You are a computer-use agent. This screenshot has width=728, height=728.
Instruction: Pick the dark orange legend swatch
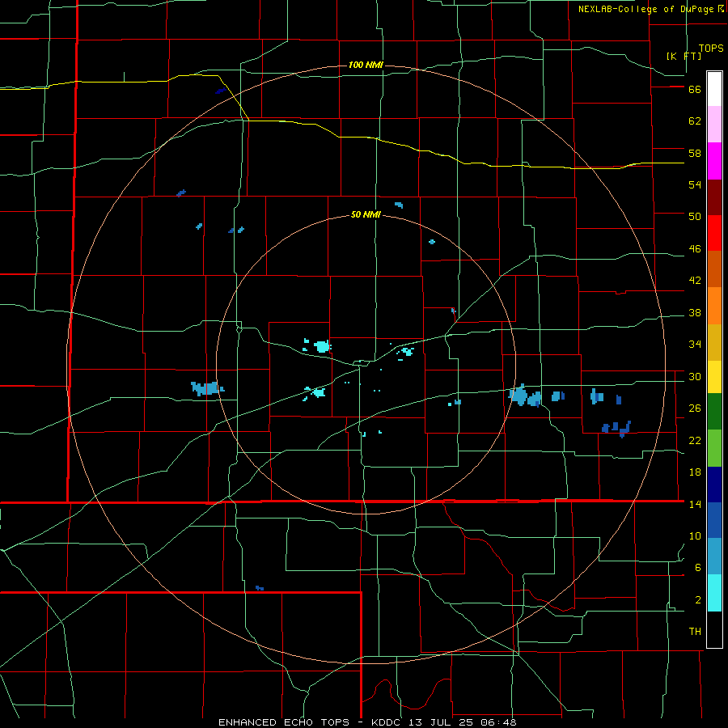pos(714,269)
